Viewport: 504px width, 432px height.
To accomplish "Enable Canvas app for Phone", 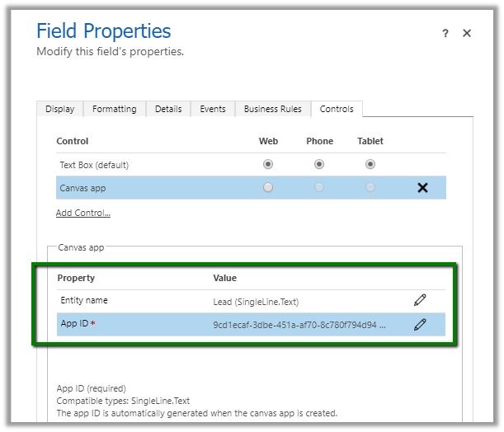I will tap(319, 188).
